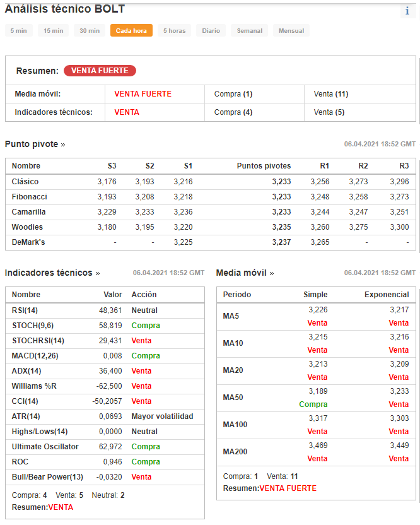Open the Media móvil heading link
Screen dimensions: 420x525
click(245, 273)
